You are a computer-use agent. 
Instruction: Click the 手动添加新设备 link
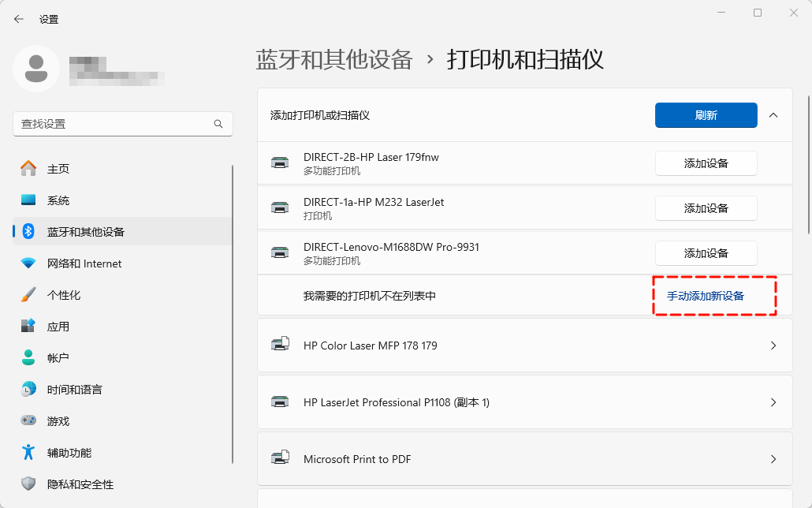pos(706,296)
